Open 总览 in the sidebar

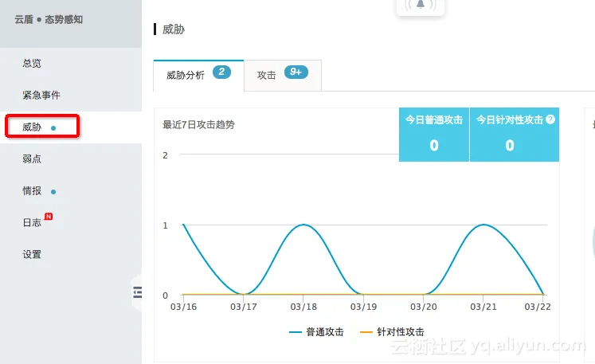click(32, 63)
